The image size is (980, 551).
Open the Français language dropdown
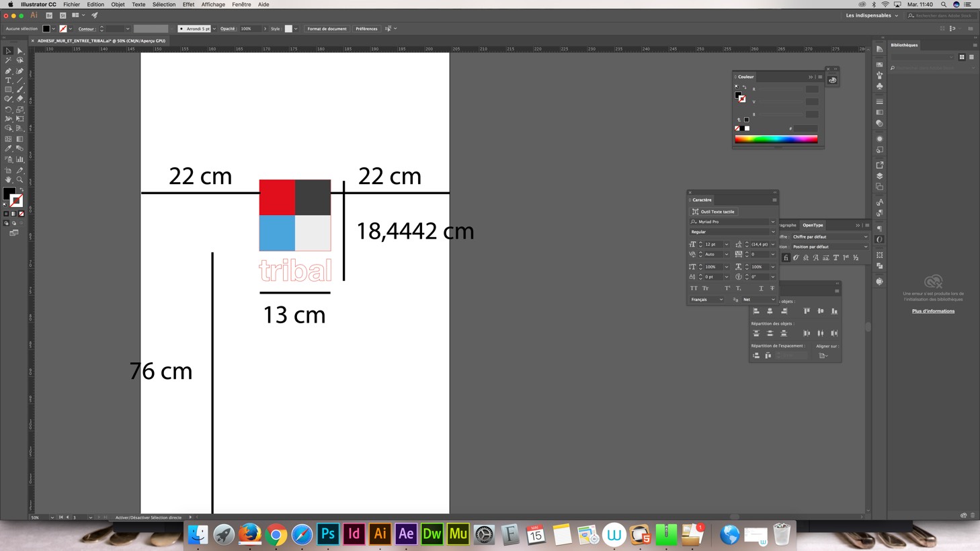(x=706, y=300)
